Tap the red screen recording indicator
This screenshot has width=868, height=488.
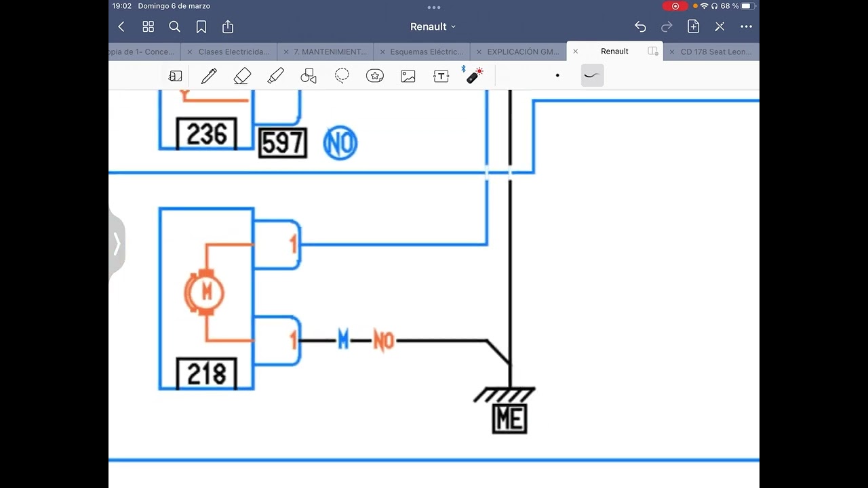click(675, 6)
